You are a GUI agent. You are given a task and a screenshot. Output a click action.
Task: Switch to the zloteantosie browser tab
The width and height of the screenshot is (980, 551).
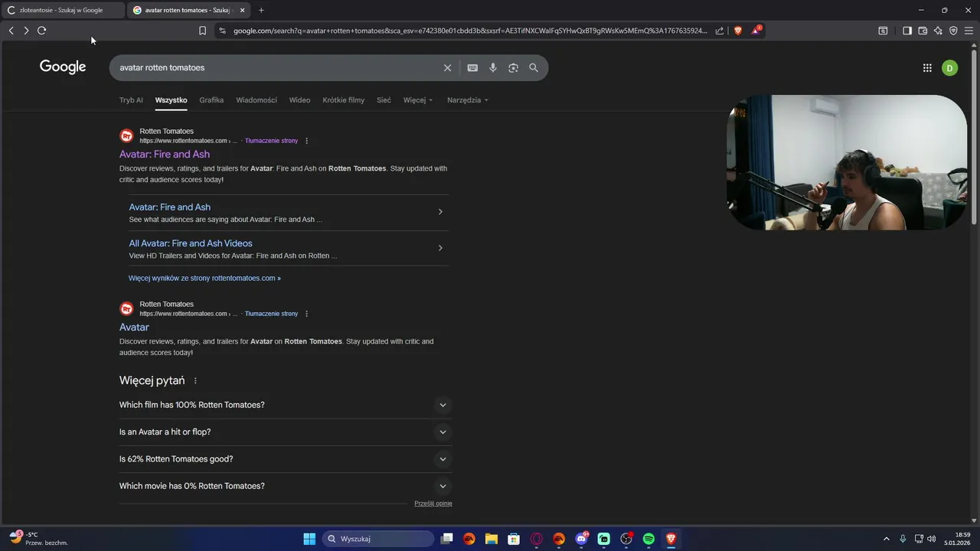(x=61, y=10)
